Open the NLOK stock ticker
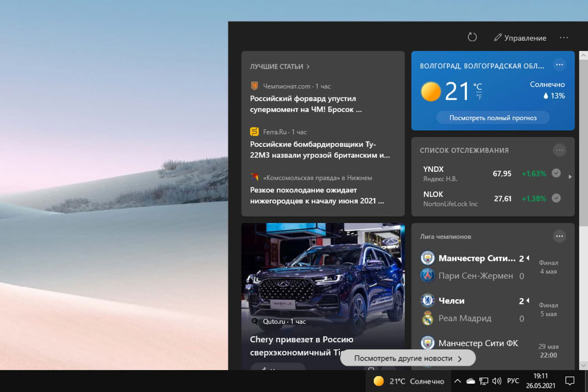 [433, 194]
